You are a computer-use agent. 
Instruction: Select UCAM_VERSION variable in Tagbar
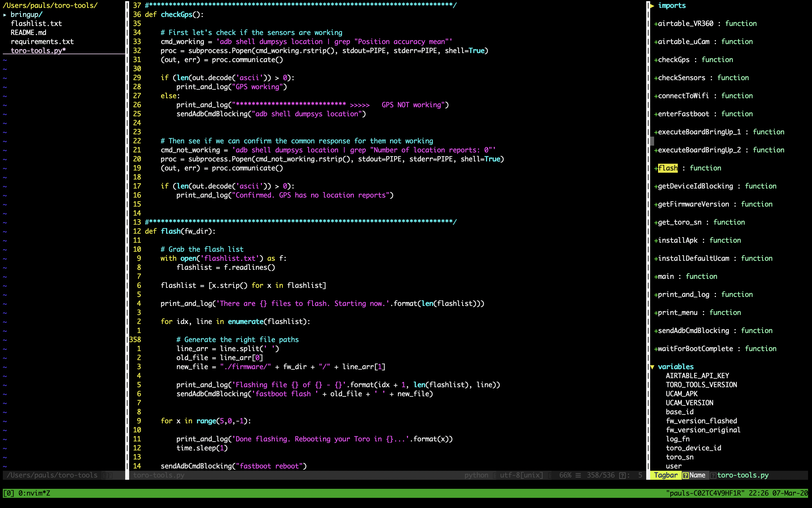690,403
